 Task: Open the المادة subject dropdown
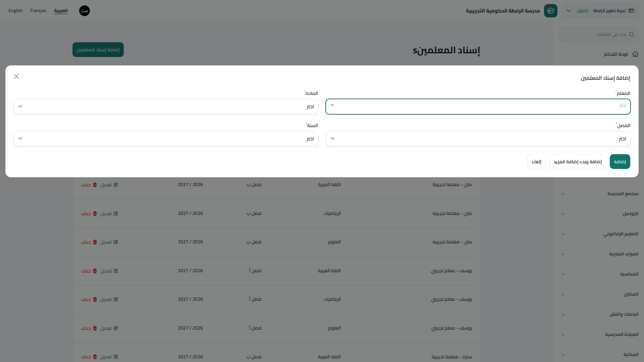166,107
